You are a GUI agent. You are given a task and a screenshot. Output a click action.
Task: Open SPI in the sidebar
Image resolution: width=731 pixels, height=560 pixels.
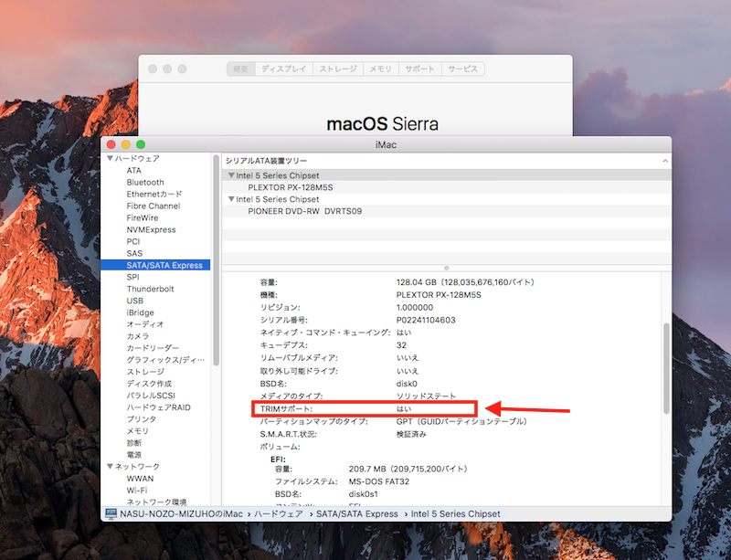tap(132, 277)
